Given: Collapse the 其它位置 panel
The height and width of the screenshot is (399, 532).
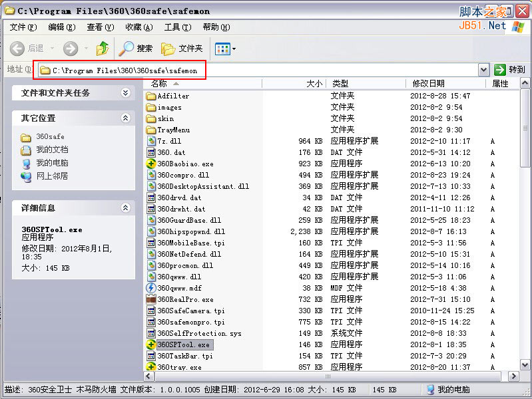Looking at the screenshot, I should (x=126, y=118).
